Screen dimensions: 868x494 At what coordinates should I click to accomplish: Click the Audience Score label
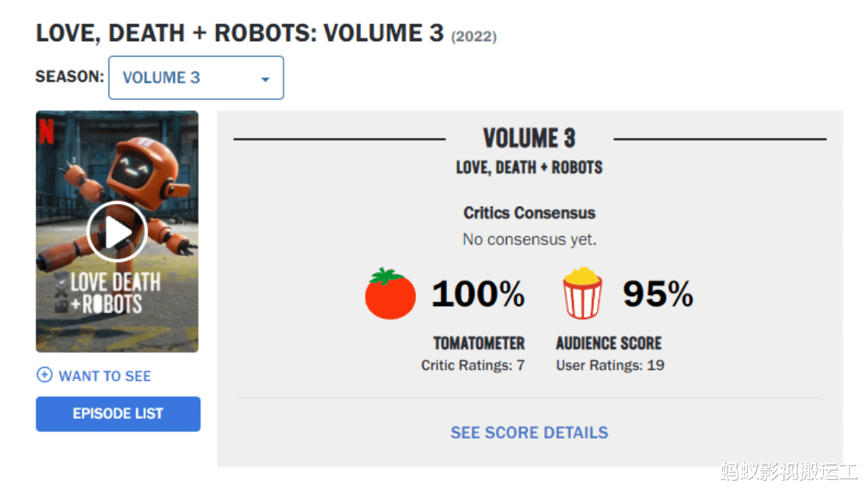coord(609,343)
